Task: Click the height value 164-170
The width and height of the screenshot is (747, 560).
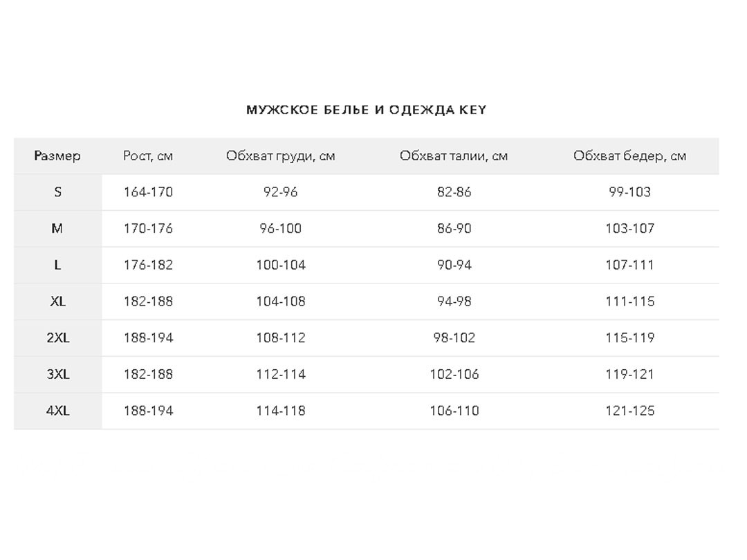Action: [148, 192]
